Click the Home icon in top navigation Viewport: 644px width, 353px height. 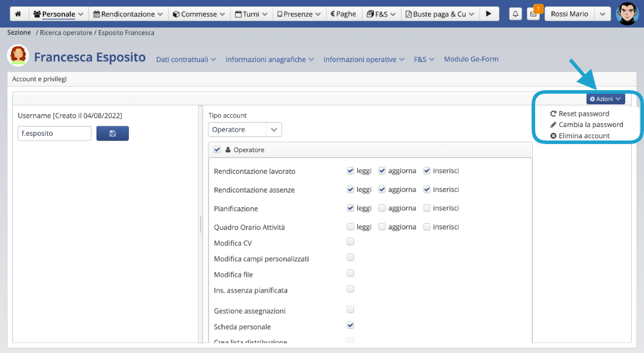click(x=18, y=14)
